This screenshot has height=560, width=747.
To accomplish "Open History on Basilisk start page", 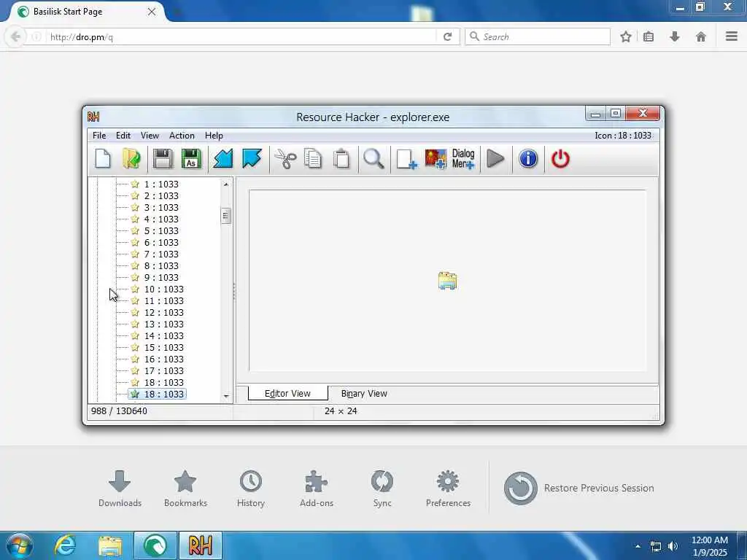I will [x=251, y=489].
